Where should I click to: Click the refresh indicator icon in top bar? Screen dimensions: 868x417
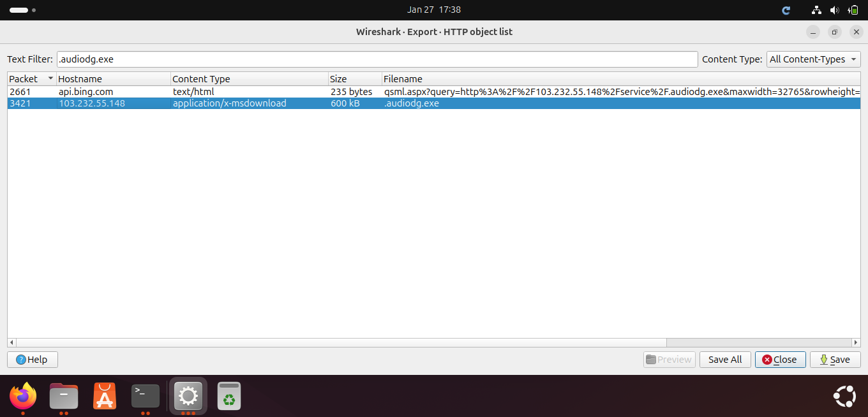[786, 10]
